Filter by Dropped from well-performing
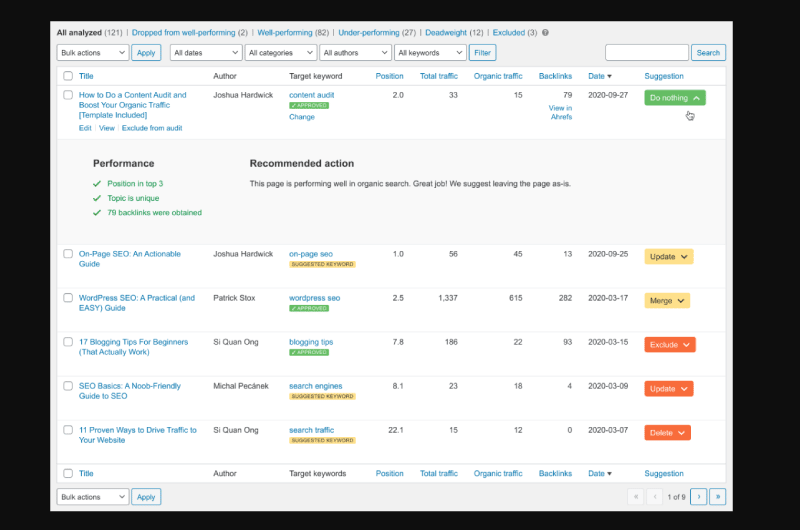The image size is (800, 530). (x=189, y=33)
